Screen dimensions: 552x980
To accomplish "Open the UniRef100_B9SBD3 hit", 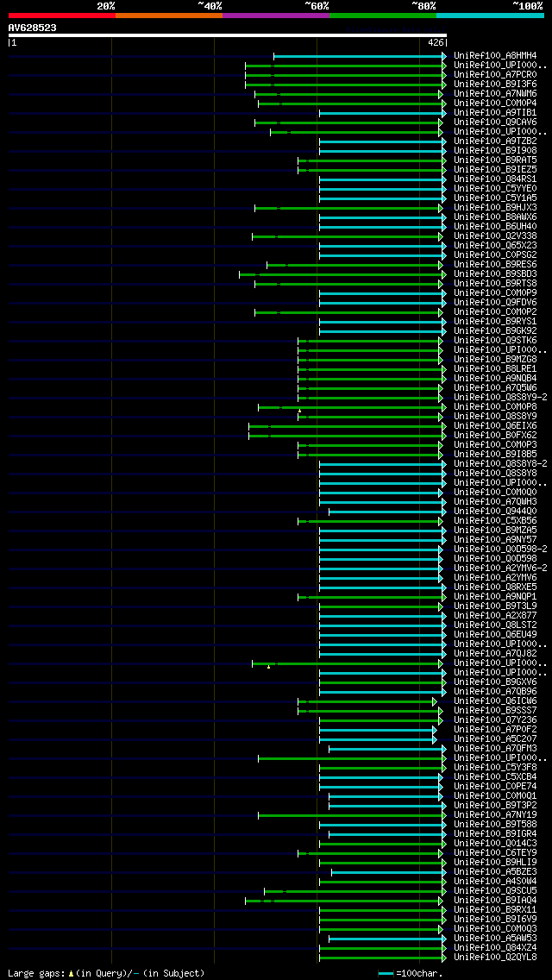I will pyautogui.click(x=495, y=274).
